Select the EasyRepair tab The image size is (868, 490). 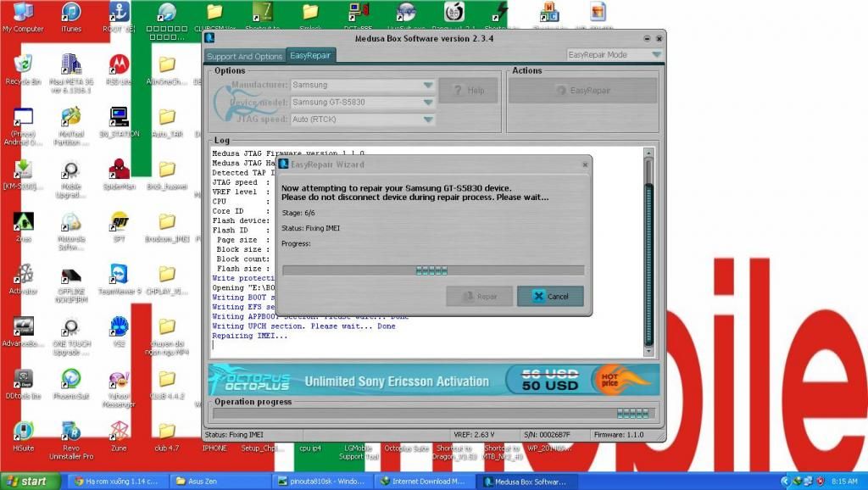[x=310, y=55]
